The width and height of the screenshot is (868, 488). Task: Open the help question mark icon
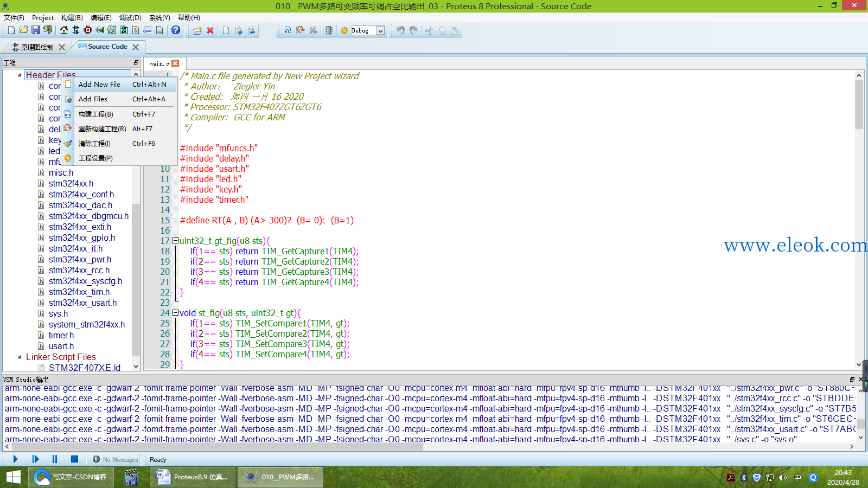pos(176,30)
